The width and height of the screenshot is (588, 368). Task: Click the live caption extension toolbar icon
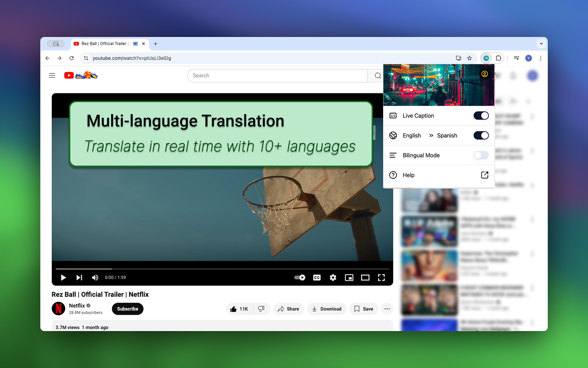[x=486, y=58]
